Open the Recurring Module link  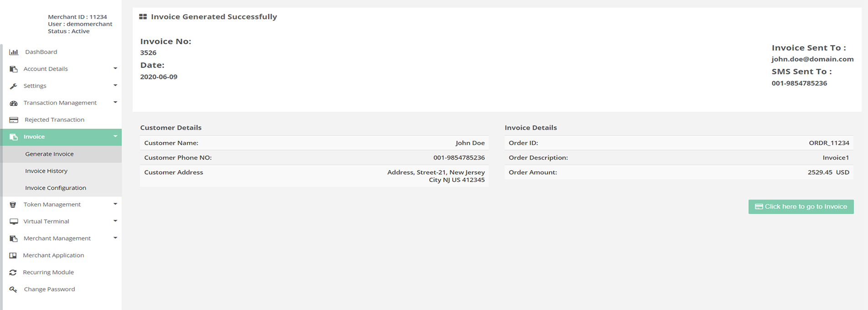click(48, 272)
